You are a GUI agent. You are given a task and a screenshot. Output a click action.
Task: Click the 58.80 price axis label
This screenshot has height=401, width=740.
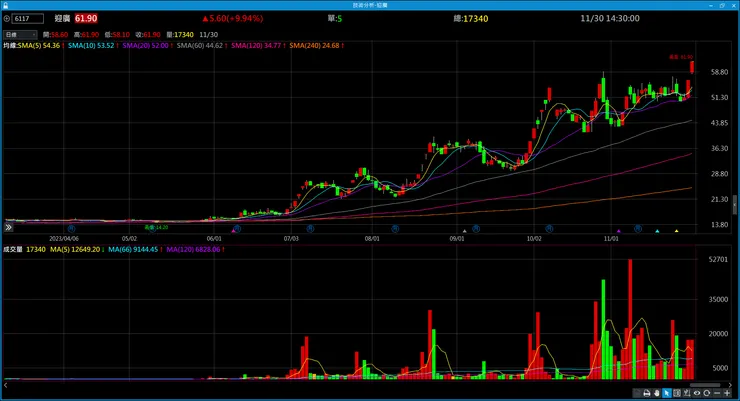pyautogui.click(x=720, y=72)
